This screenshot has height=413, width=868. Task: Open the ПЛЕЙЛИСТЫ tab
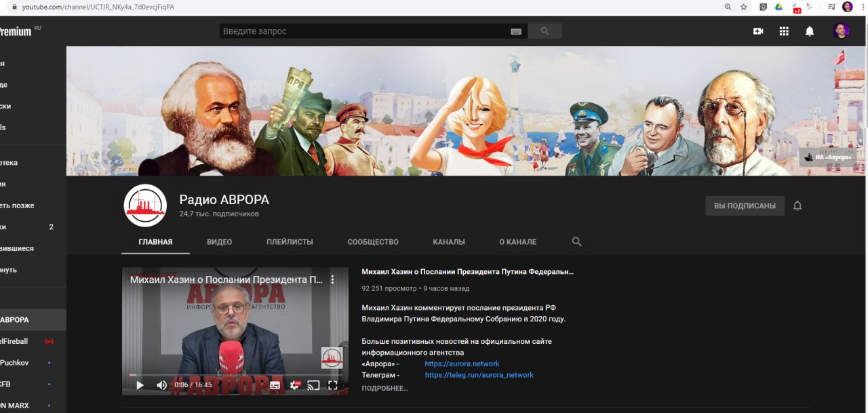click(x=290, y=242)
